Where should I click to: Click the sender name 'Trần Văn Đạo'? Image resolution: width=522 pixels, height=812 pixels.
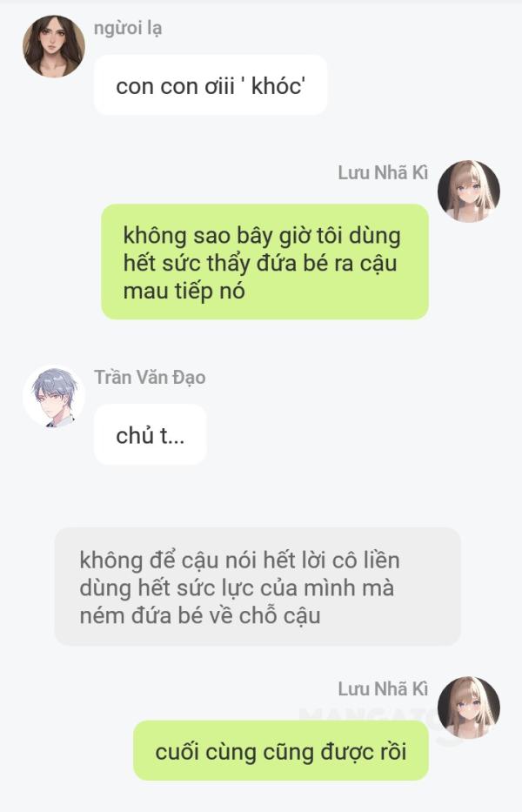tap(150, 378)
